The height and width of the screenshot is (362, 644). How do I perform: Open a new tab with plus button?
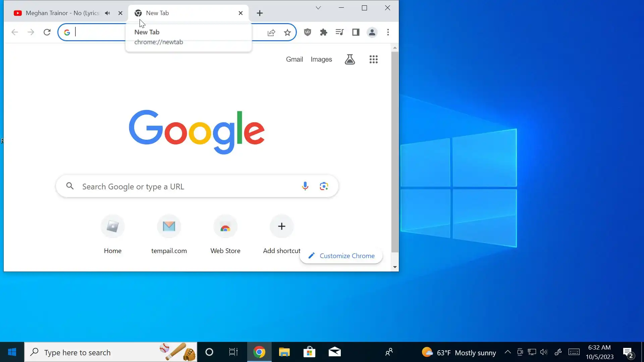(x=260, y=13)
